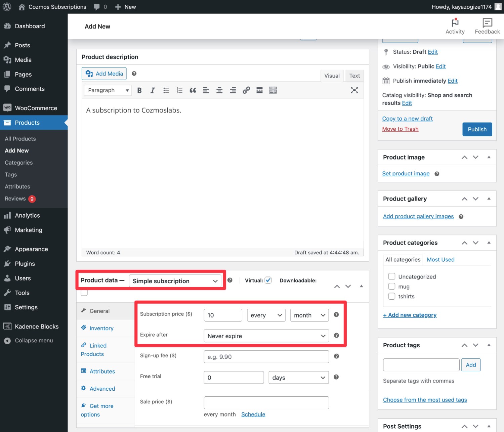Viewport: 504px width, 432px height.
Task: Click Move to Trash link
Action: 400,129
